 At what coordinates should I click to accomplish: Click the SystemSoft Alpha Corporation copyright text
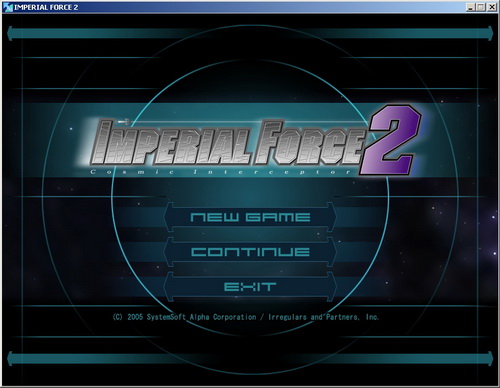coord(202,317)
